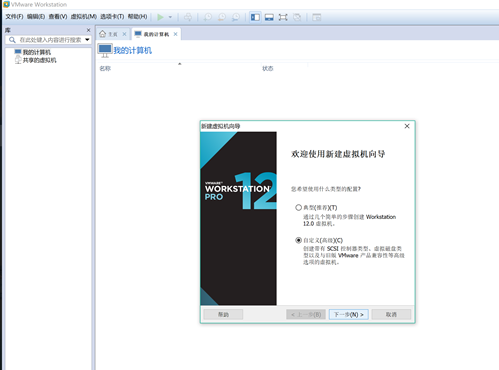Open the power options dropdown arrow

170,17
